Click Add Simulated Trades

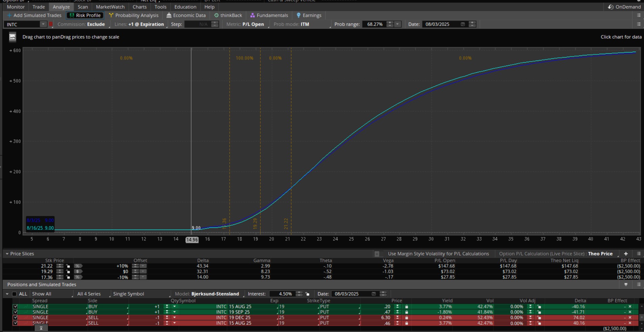pyautogui.click(x=34, y=15)
